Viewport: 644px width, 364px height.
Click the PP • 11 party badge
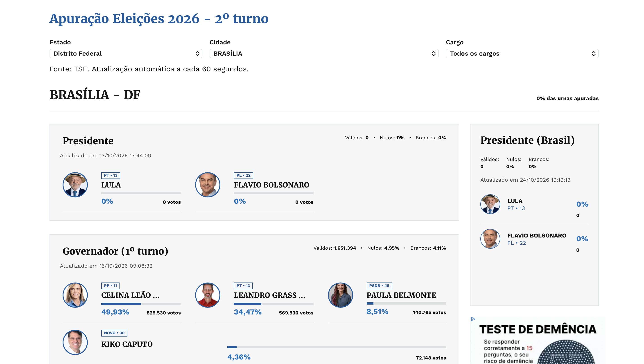[x=110, y=286]
